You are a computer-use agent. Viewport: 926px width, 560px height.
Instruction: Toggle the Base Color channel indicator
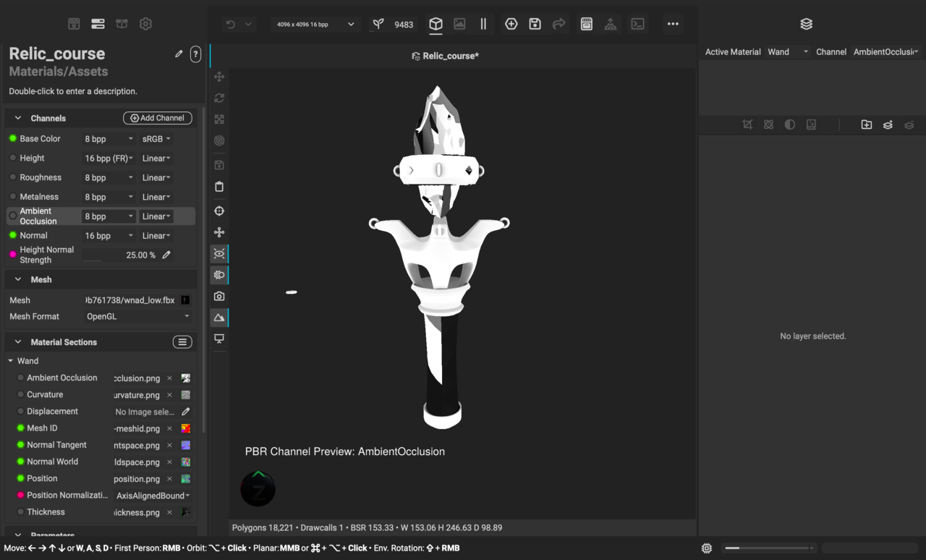(x=13, y=138)
